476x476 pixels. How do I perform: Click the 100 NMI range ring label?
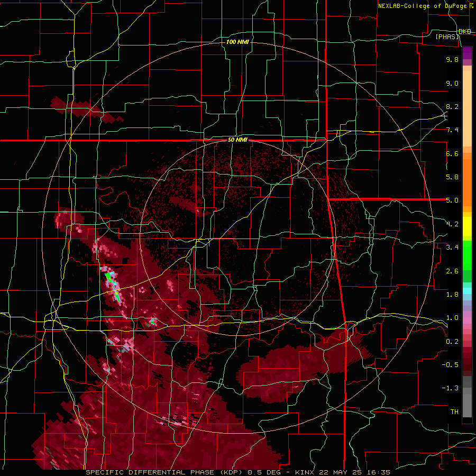pyautogui.click(x=237, y=42)
